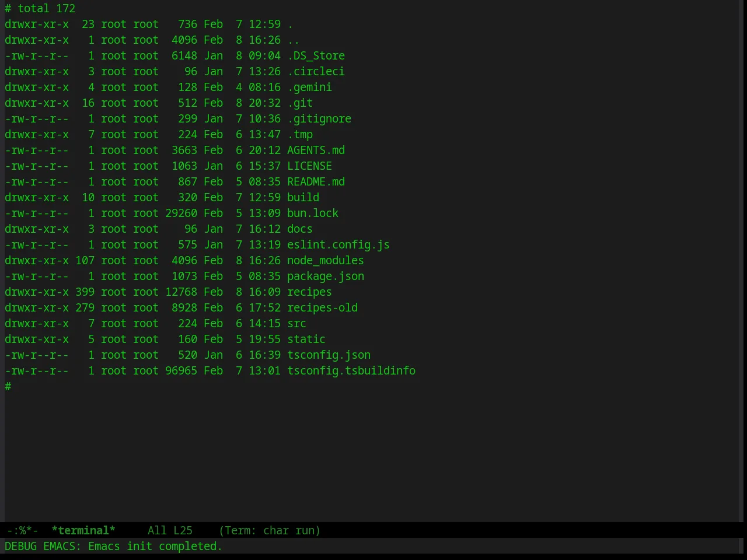
Task: Click the recipes-old directory entry
Action: click(x=322, y=307)
